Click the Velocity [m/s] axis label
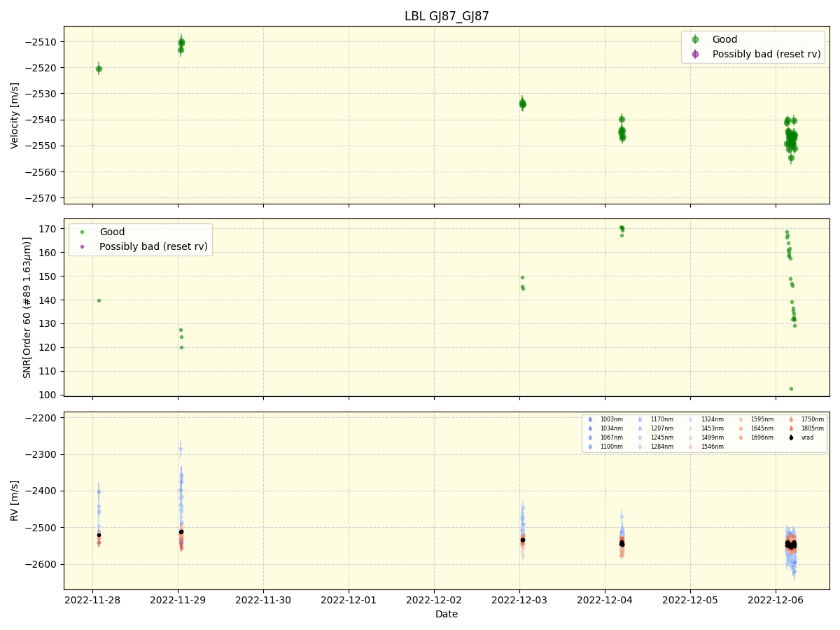840x630 pixels. click(x=15, y=115)
